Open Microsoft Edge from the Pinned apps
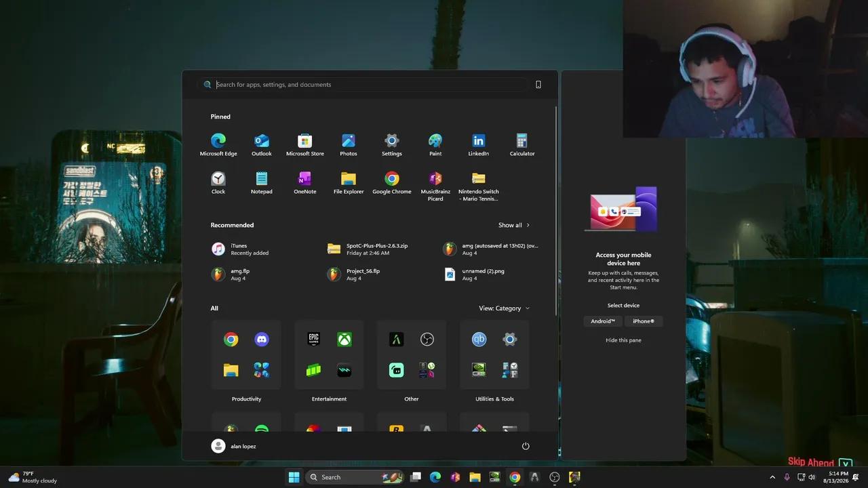This screenshot has width=868, height=488. tap(218, 145)
